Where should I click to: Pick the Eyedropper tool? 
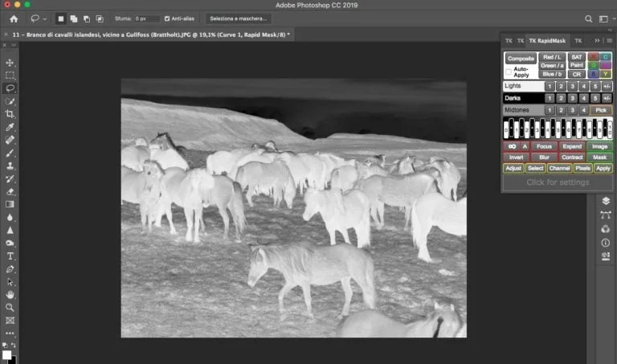(10, 127)
